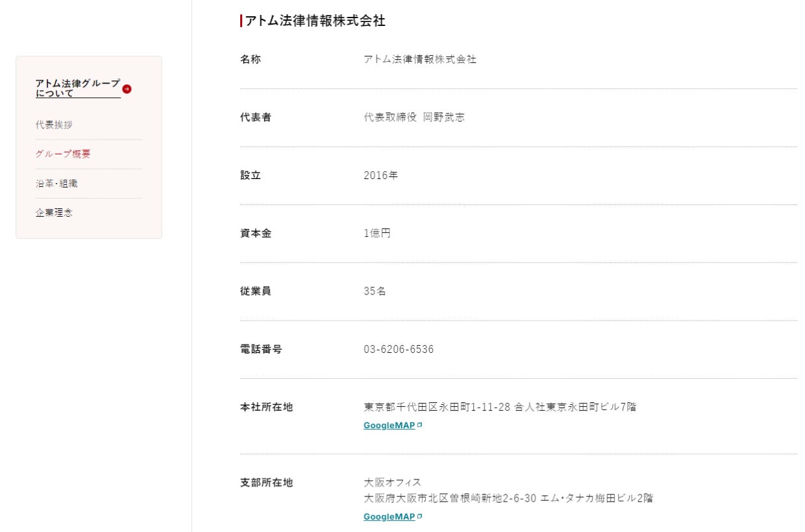Click the アトム法律情報株式会社 section heading

(x=315, y=21)
